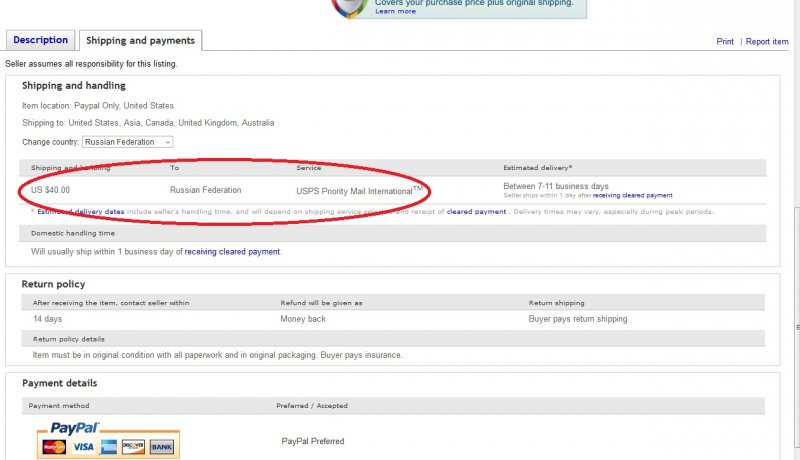
Task: Click the Discover card icon
Action: point(133,447)
